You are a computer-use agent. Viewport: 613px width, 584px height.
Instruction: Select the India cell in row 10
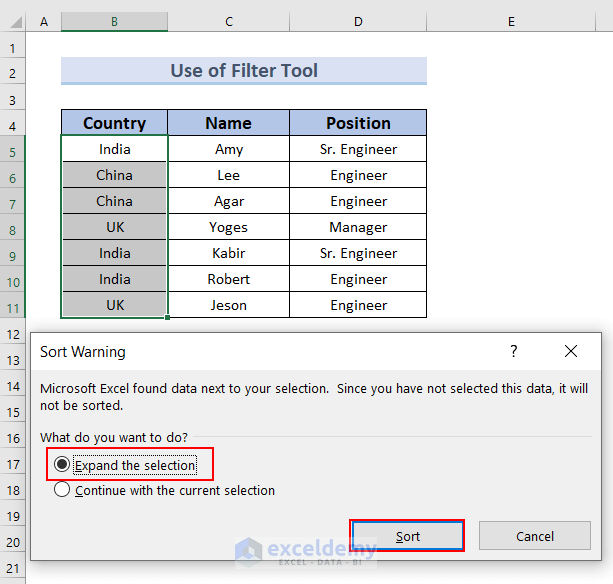(115, 279)
